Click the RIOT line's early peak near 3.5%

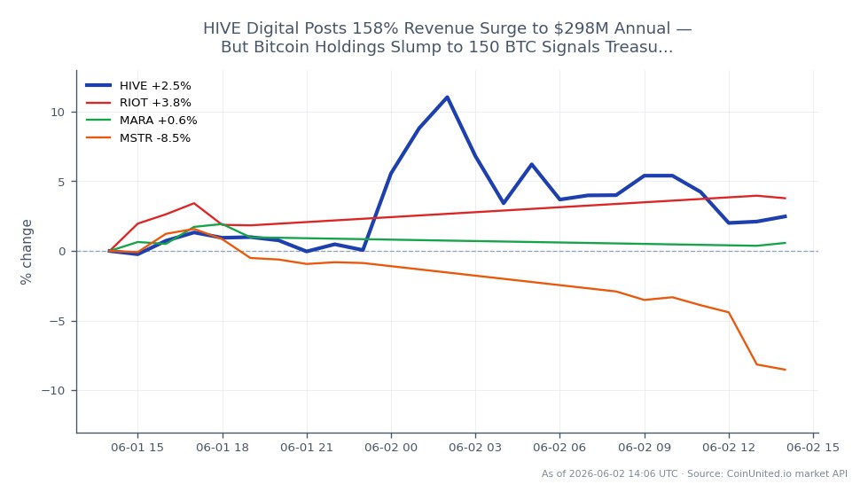pos(194,203)
